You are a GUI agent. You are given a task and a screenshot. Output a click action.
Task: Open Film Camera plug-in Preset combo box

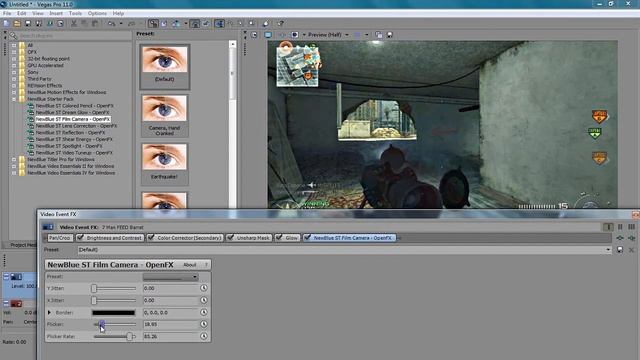(x=170, y=277)
